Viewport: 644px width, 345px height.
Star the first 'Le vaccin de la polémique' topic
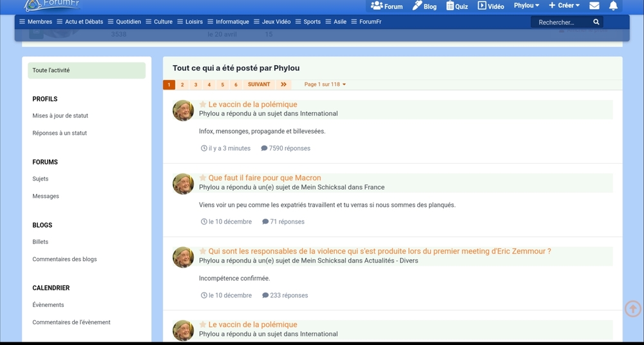203,104
